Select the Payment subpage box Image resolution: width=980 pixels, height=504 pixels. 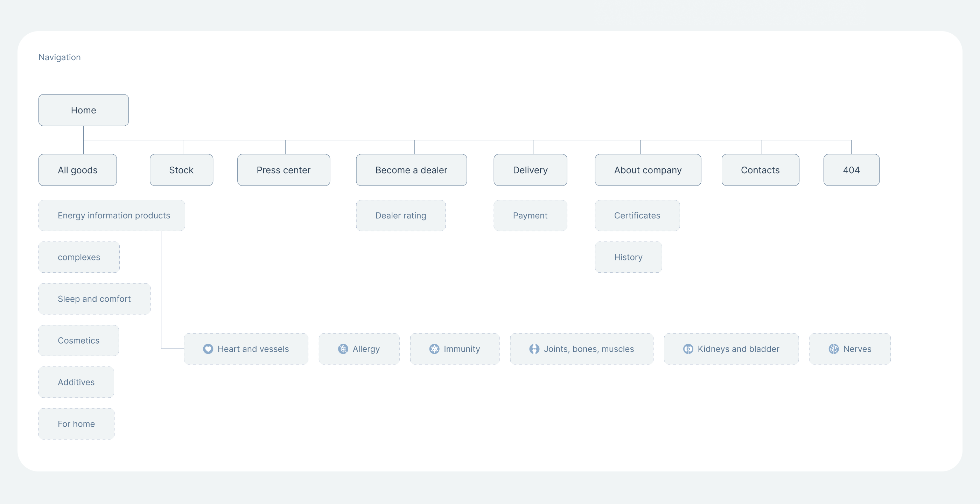point(530,216)
